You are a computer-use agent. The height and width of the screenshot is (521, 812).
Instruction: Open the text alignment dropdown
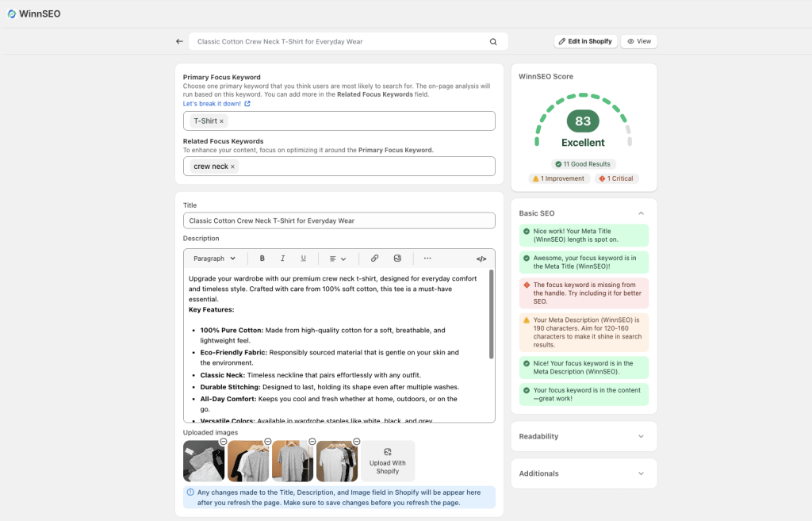pos(338,259)
